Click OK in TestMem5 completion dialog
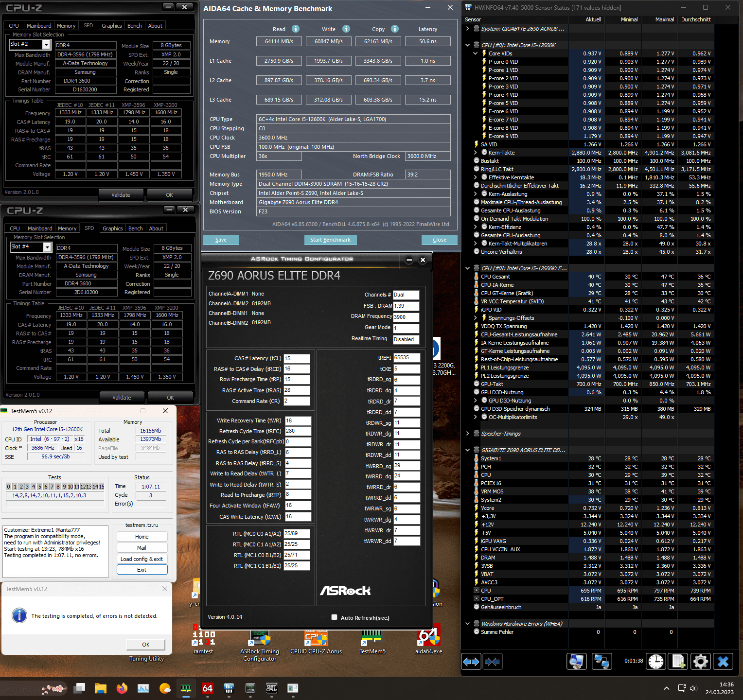 pyautogui.click(x=146, y=645)
